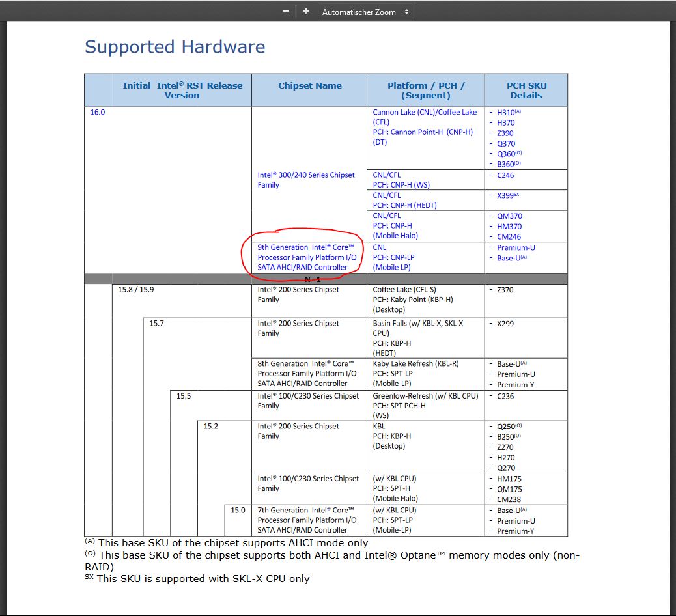Click the QM175 SKU entry
This screenshot has width=676, height=616.
click(509, 489)
